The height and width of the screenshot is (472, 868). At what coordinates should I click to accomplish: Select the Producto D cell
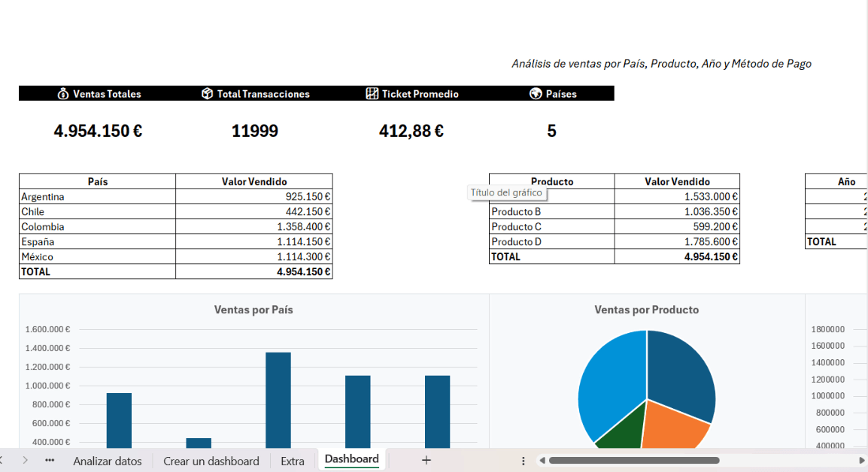[x=552, y=241]
